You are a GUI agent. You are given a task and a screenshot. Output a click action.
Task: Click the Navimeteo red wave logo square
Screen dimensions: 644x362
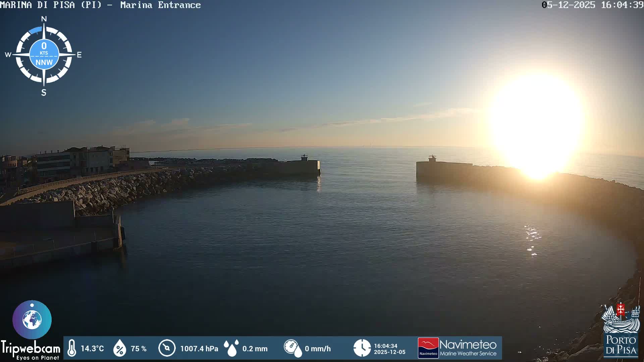click(428, 348)
